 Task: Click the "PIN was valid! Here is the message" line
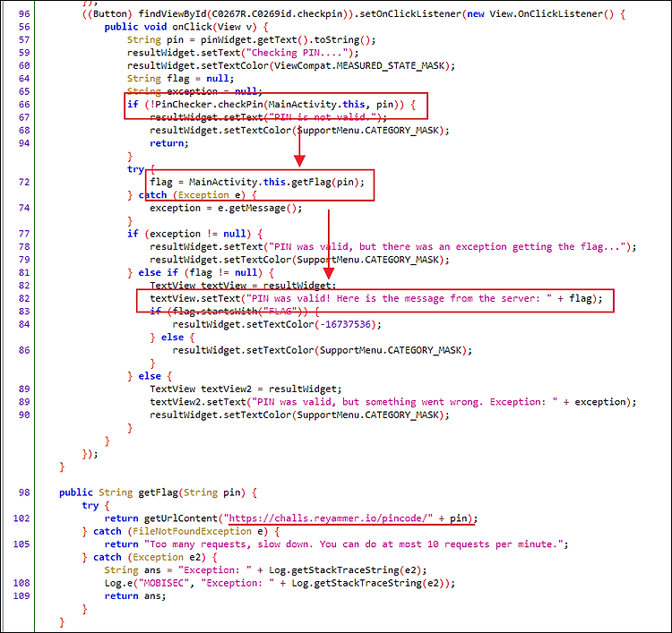[375, 298]
